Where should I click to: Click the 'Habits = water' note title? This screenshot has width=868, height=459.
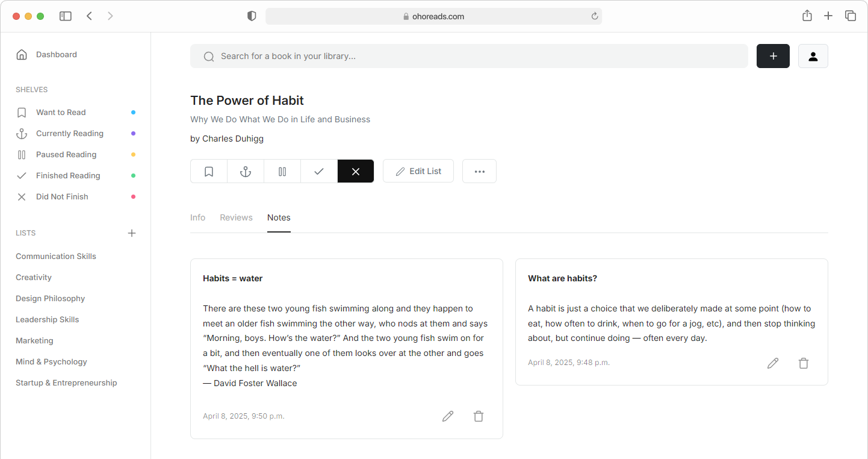233,278
